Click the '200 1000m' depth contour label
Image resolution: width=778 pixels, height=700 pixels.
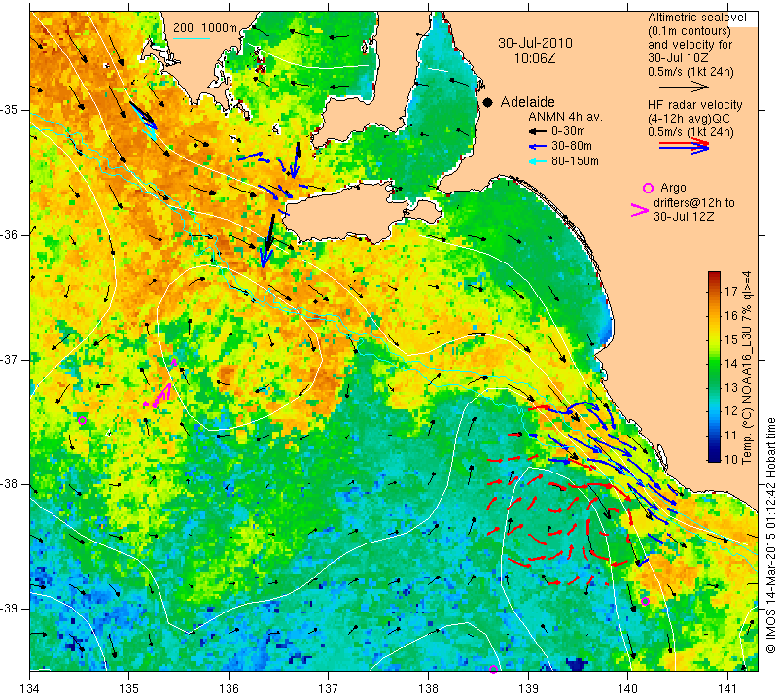(205, 28)
